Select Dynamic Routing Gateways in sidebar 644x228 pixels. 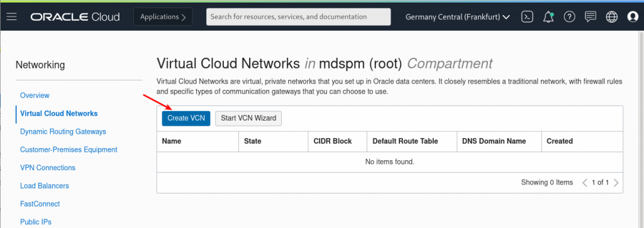(x=64, y=132)
